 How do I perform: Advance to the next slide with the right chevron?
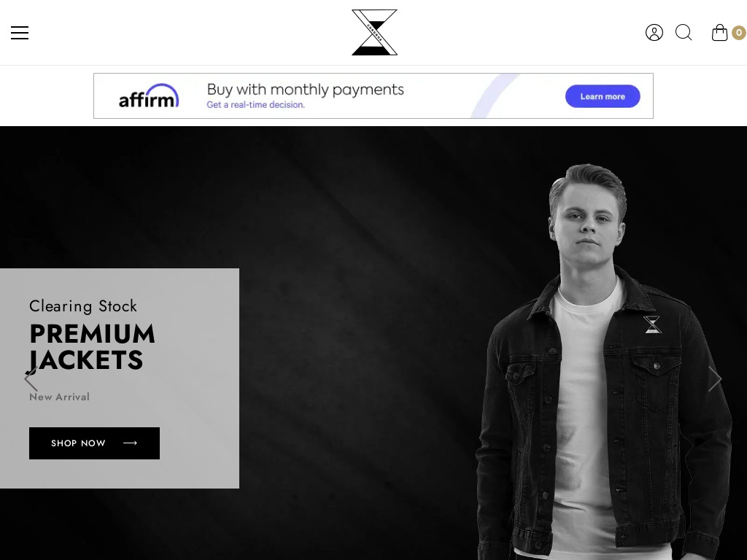click(715, 378)
